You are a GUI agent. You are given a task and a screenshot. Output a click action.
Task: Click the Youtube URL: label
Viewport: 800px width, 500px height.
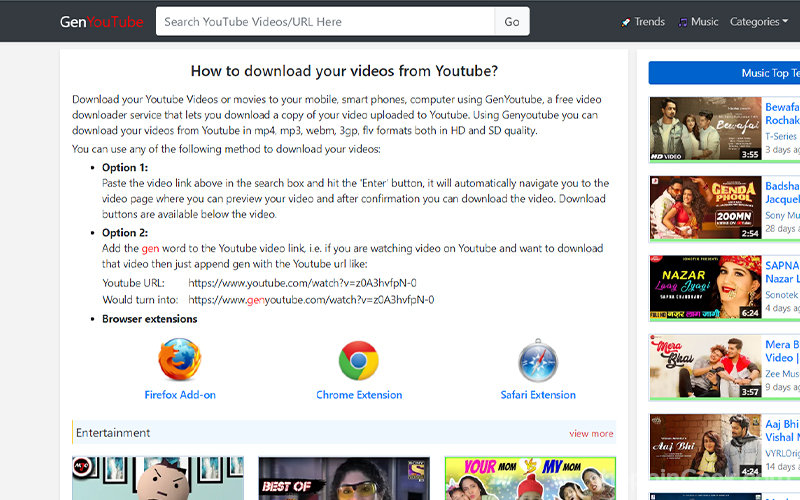133,283
